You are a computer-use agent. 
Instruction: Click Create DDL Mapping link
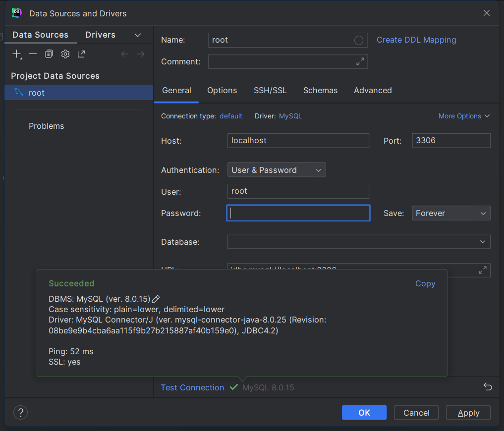[x=416, y=40]
